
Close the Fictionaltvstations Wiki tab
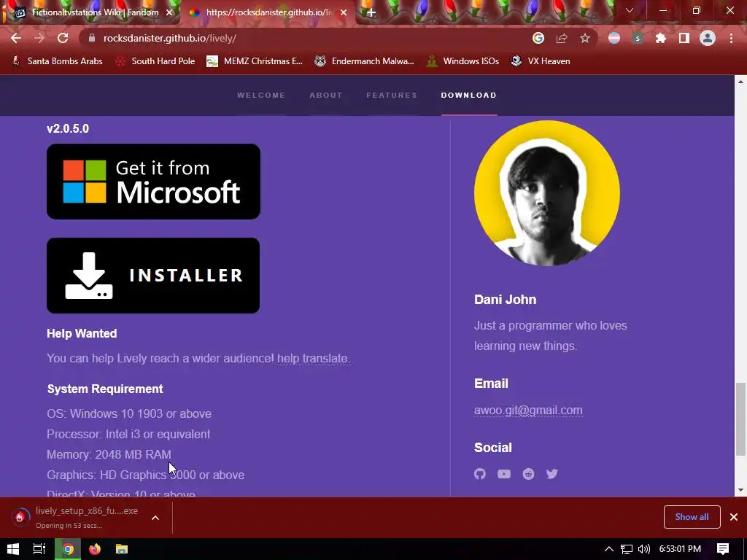(x=169, y=13)
